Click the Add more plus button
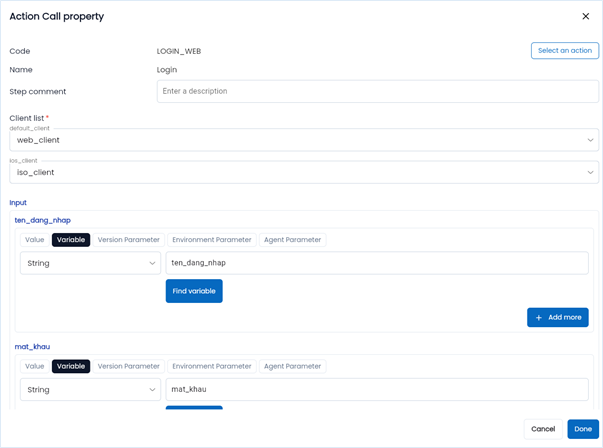Image resolution: width=603 pixels, height=448 pixels. [x=557, y=317]
